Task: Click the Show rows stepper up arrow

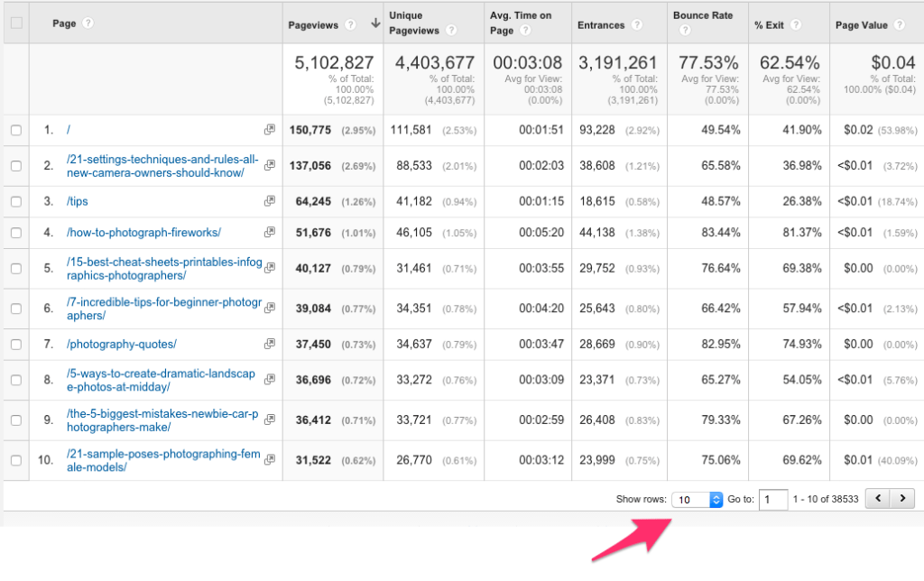Action: click(716, 495)
